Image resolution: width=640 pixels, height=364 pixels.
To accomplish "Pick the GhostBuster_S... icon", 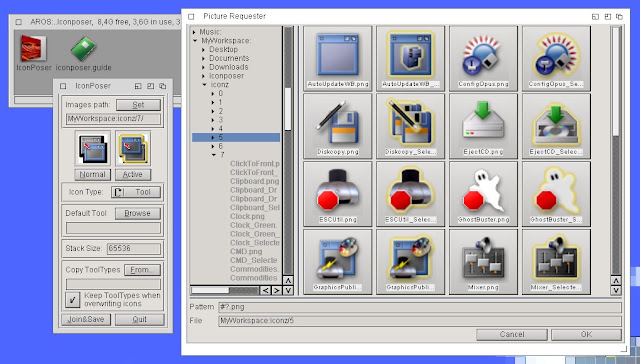I will [556, 194].
